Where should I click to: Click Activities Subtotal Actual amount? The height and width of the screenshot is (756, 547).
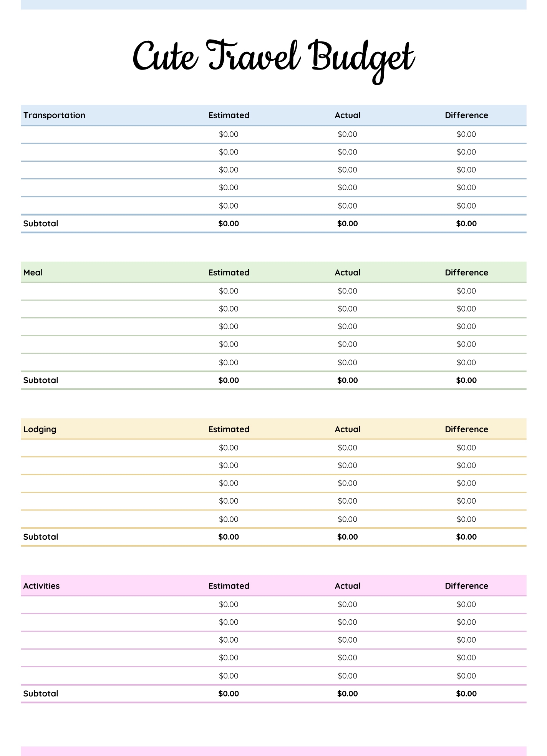coord(347,694)
